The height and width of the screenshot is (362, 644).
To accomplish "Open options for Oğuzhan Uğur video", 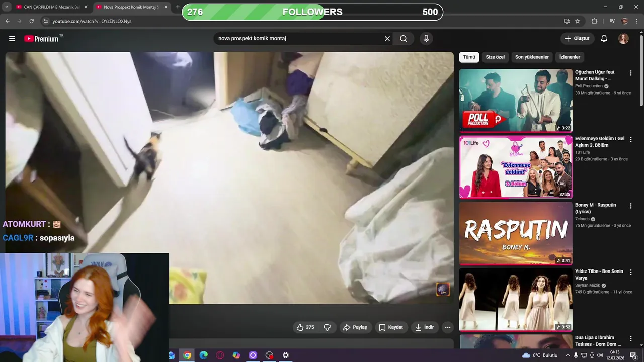I will (x=631, y=73).
